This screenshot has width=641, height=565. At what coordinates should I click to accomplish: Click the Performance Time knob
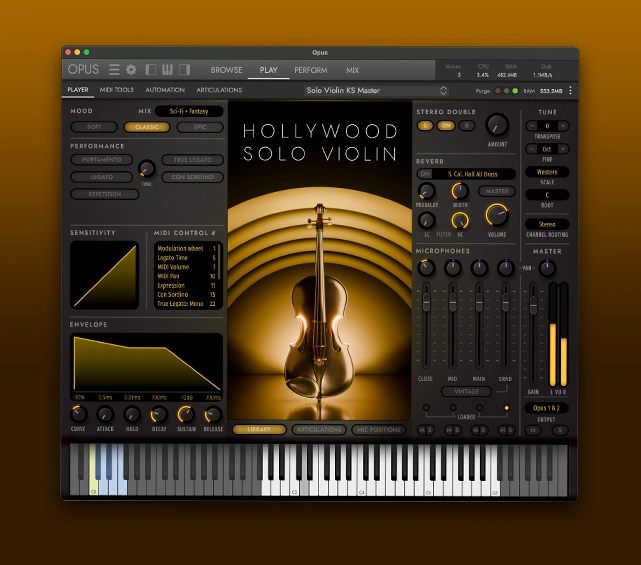coord(146,168)
